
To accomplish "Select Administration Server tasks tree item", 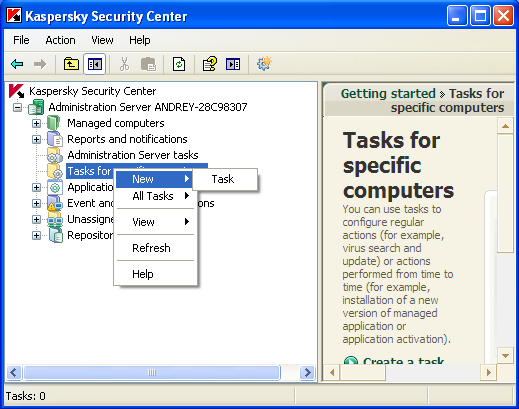I will pos(133,155).
